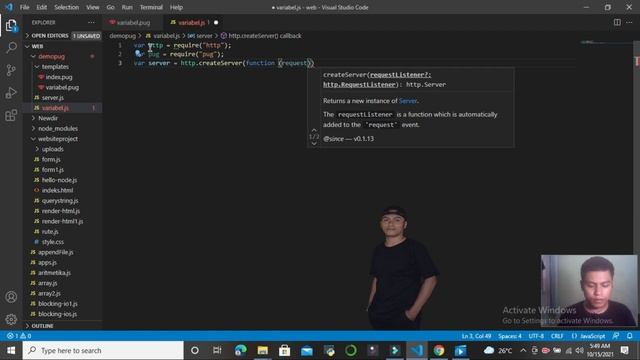
Task: Click the unsaved dot on variabel.js tab
Action: (x=216, y=22)
